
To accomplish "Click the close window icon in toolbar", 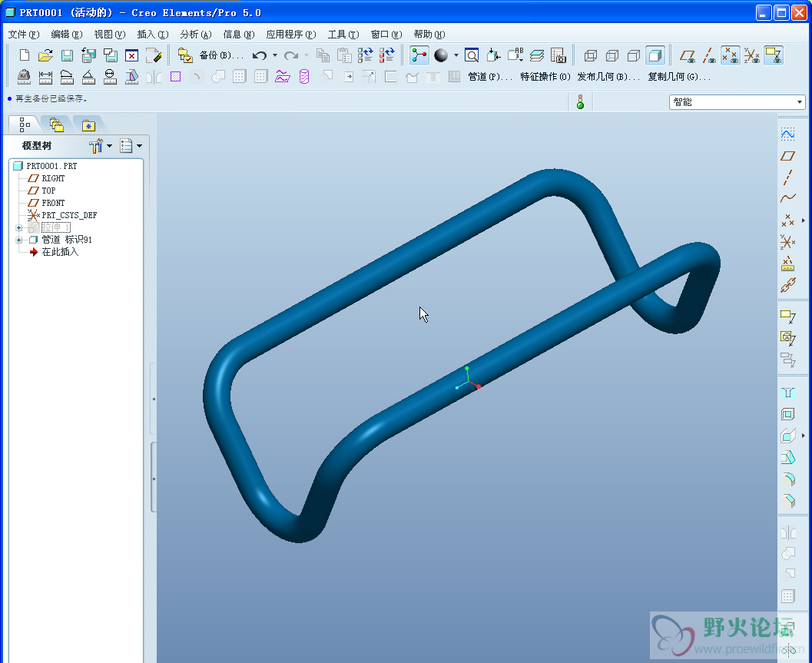I will (x=131, y=55).
